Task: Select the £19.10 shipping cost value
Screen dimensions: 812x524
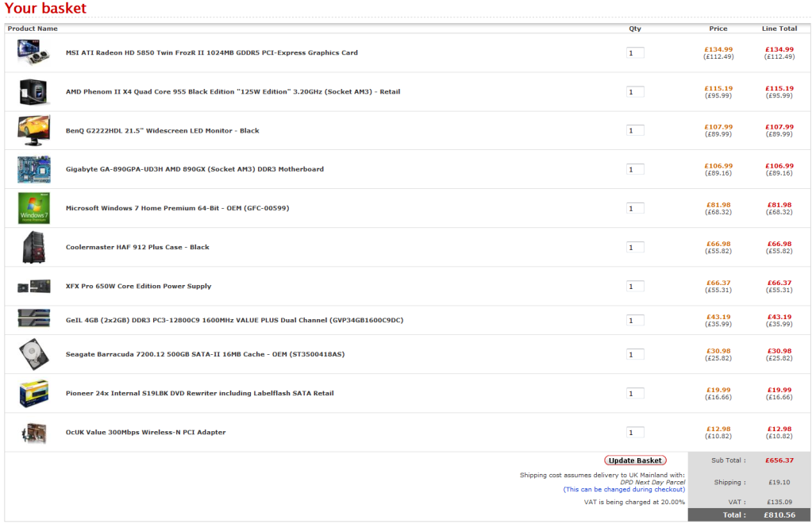Action: [779, 482]
